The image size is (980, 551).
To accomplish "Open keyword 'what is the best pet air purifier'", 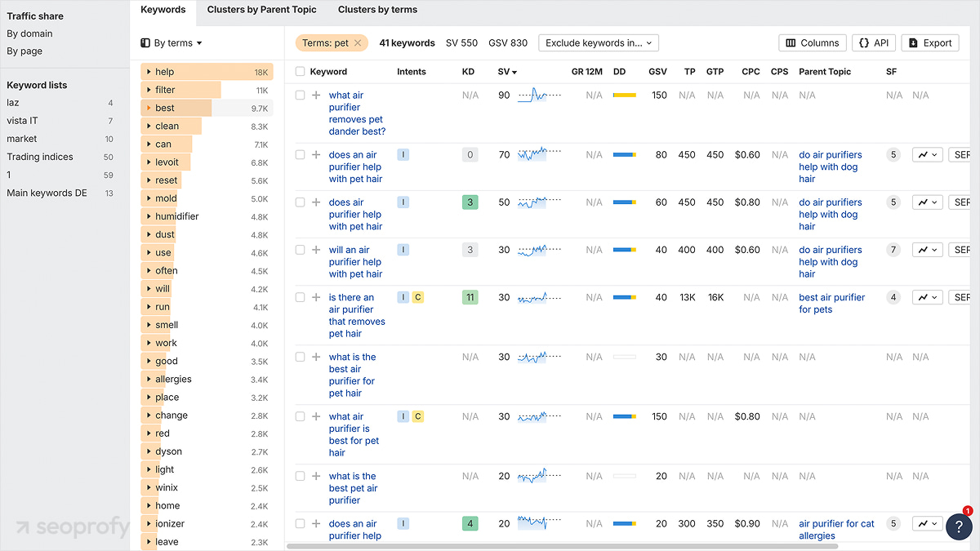I will [x=352, y=488].
